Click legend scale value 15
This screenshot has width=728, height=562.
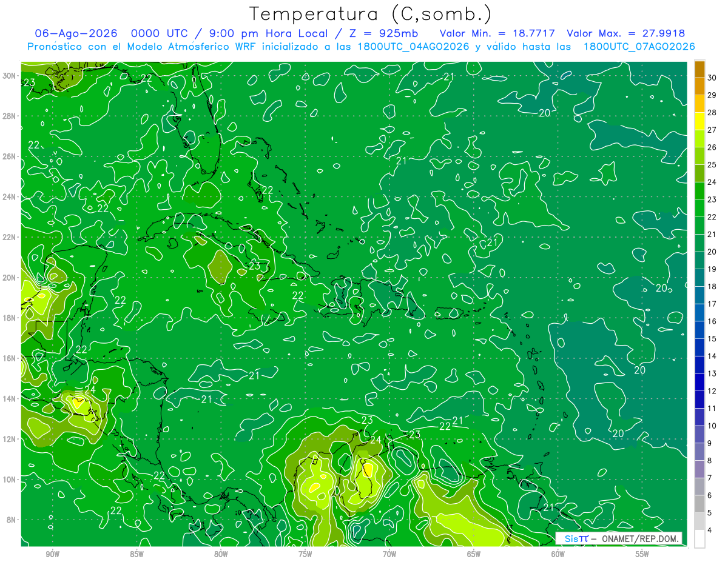pos(712,339)
